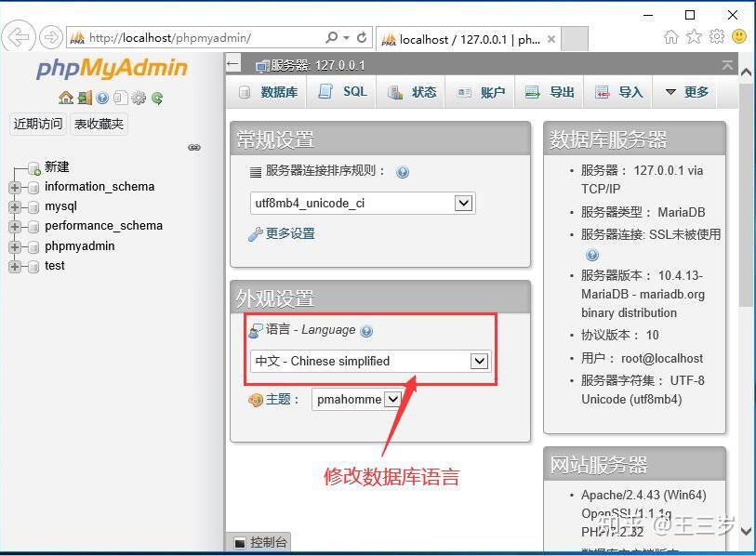Click SSL help icon in database server

pyautogui.click(x=592, y=255)
